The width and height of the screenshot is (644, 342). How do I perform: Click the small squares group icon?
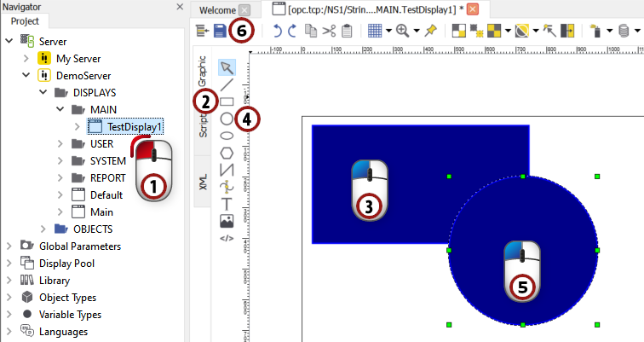[x=476, y=31]
